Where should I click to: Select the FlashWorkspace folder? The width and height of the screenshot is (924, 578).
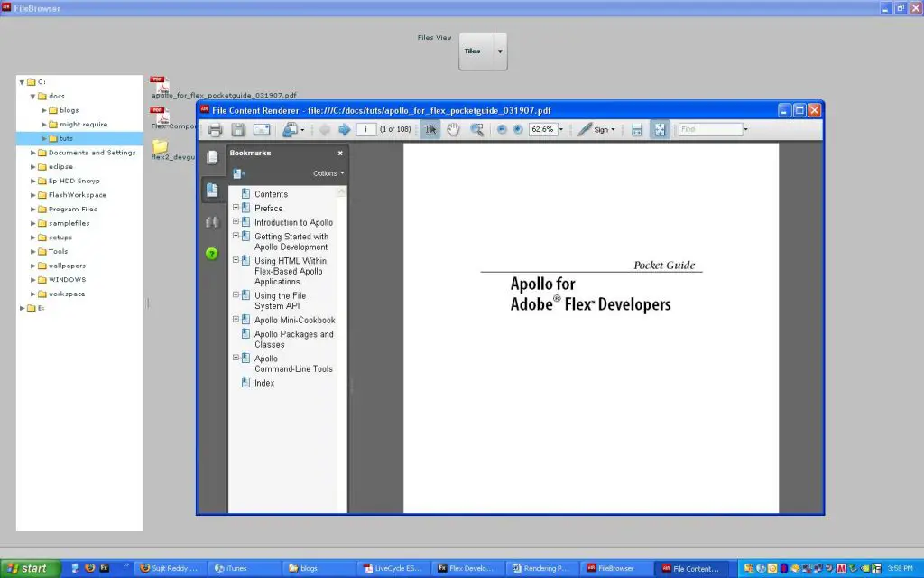click(x=78, y=195)
